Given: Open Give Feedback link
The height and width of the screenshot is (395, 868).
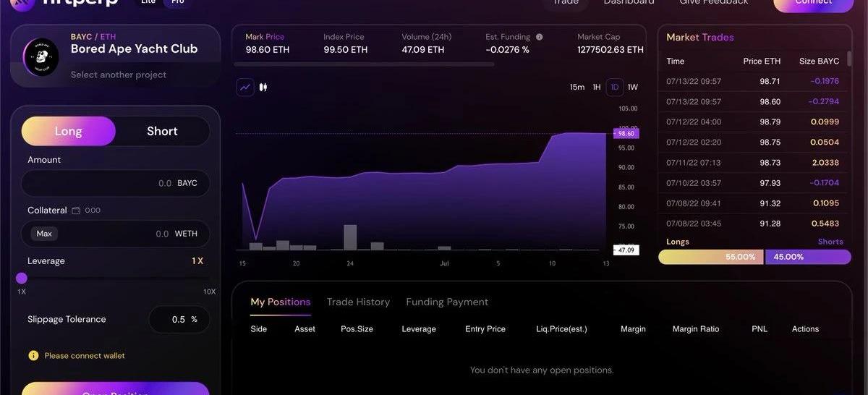Looking at the screenshot, I should click(714, 2).
